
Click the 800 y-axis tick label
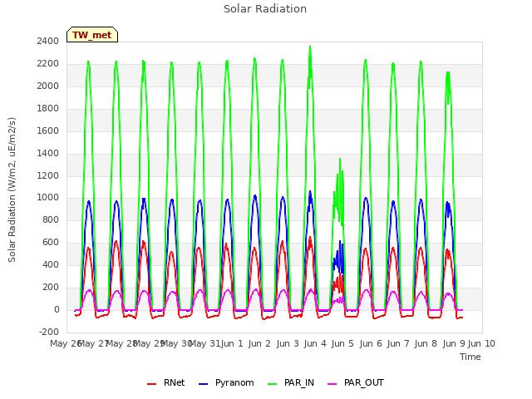tap(51, 219)
